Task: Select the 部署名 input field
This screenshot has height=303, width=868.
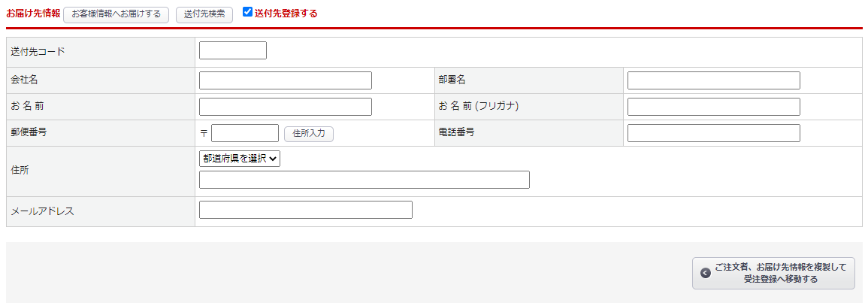Action: coord(713,80)
